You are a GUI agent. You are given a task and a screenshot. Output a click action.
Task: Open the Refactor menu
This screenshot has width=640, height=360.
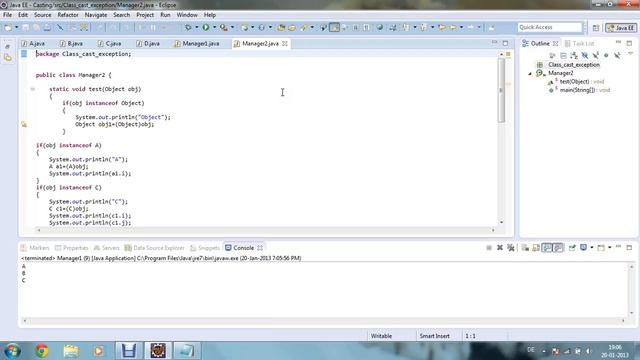pyautogui.click(x=68, y=15)
